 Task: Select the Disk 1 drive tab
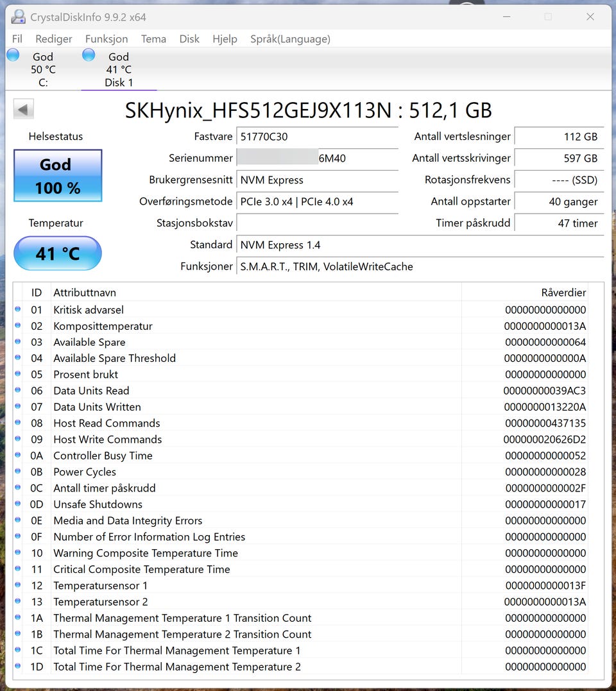[119, 69]
